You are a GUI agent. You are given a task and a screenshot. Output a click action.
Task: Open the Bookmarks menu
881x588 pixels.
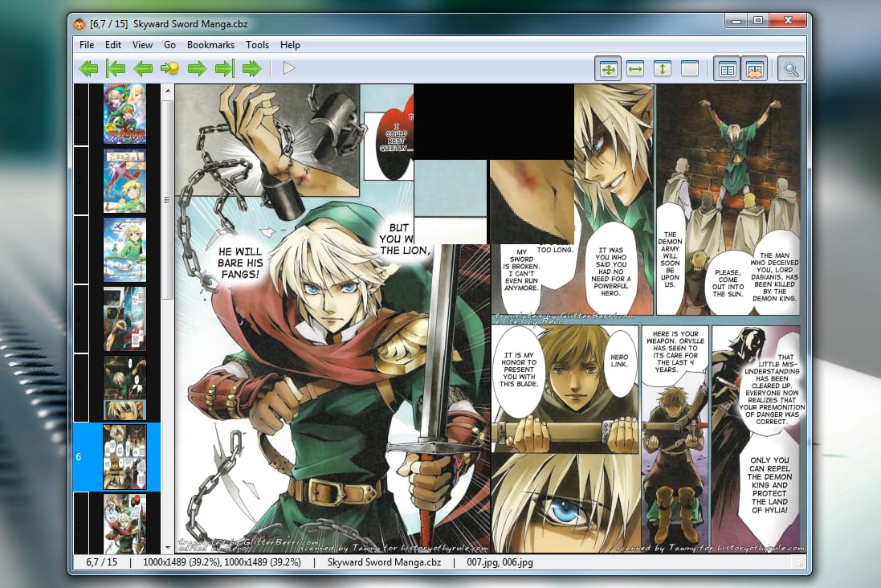click(x=210, y=45)
